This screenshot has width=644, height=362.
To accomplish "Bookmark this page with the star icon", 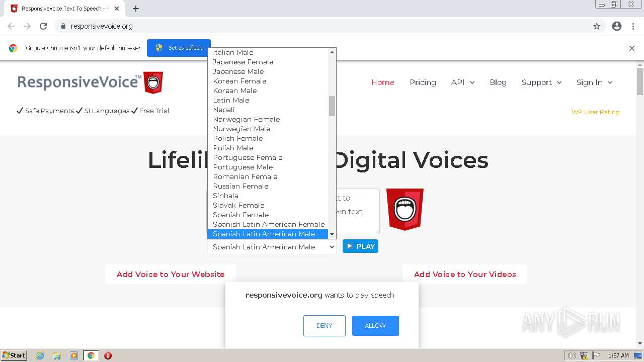I will pos(597,26).
